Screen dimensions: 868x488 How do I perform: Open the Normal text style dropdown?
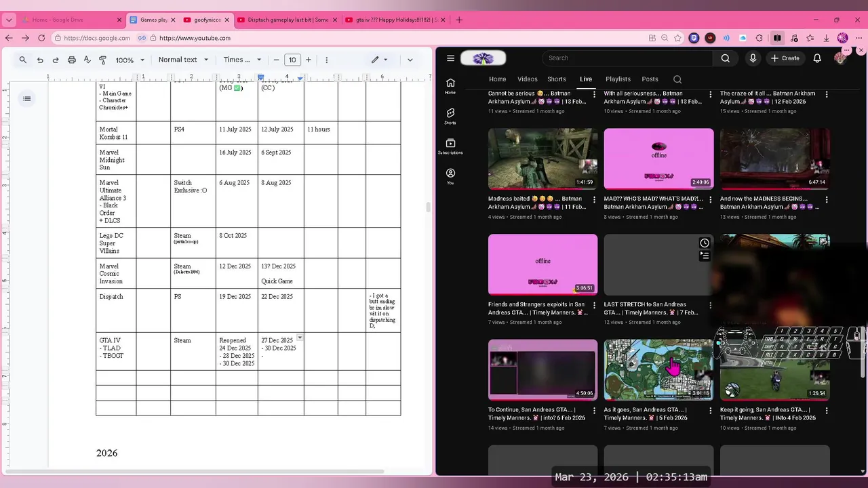184,60
